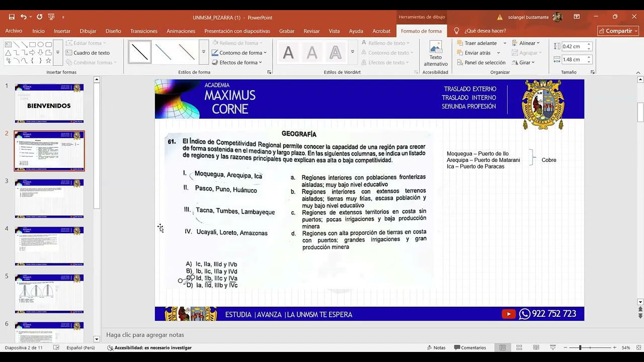Open the Tamaño dialog launcher
Screen dimensions: 644x362
click(593, 72)
